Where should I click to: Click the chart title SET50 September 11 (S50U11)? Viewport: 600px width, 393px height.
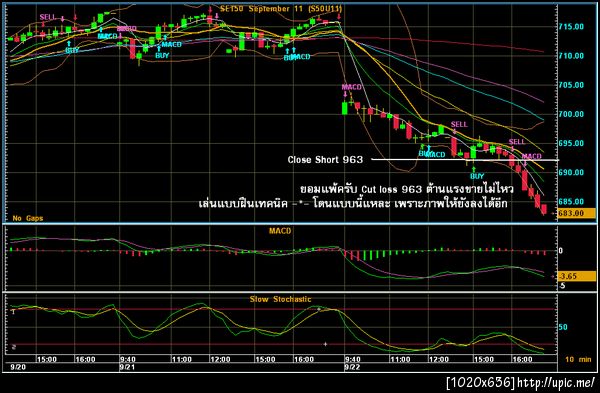pos(281,9)
